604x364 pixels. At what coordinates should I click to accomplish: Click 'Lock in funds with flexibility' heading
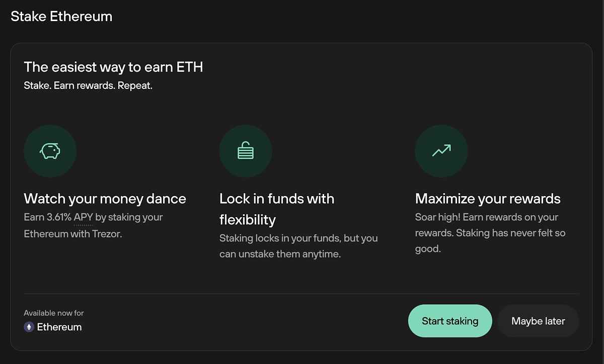tap(277, 209)
